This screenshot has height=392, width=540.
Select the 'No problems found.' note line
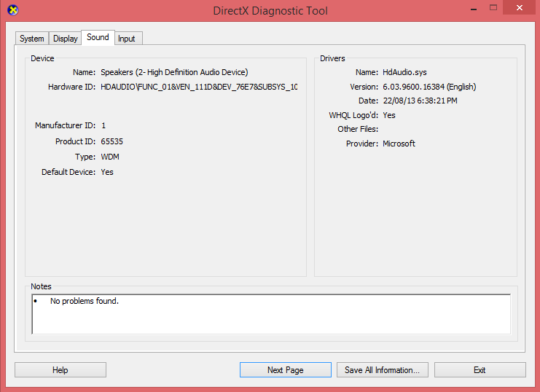coord(84,301)
